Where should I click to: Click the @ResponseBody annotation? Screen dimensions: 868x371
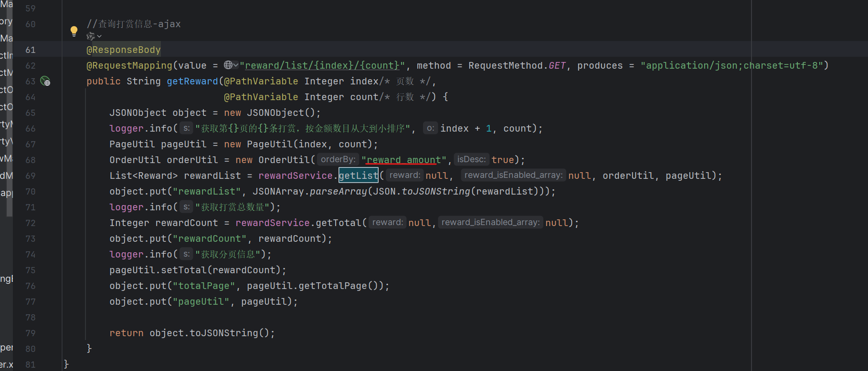(124, 50)
